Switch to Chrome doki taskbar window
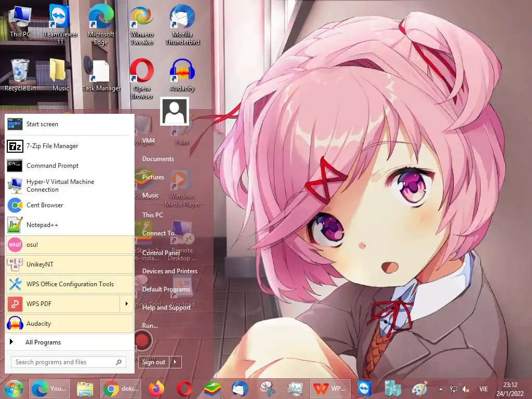The width and height of the screenshot is (532, 399). (x=121, y=389)
